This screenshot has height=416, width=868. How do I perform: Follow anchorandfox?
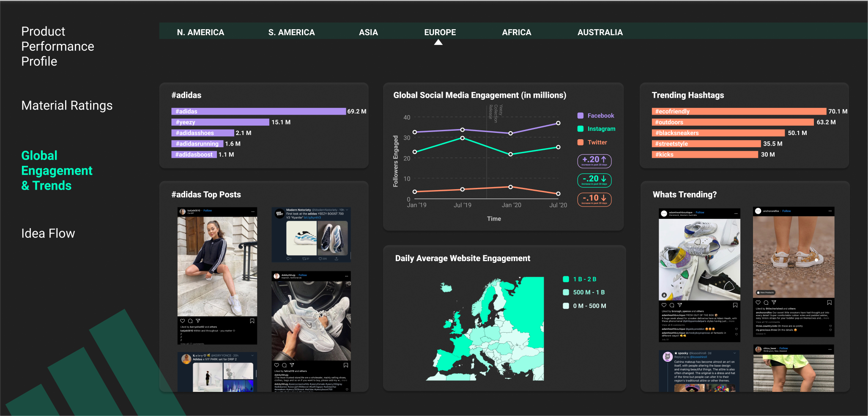786,211
